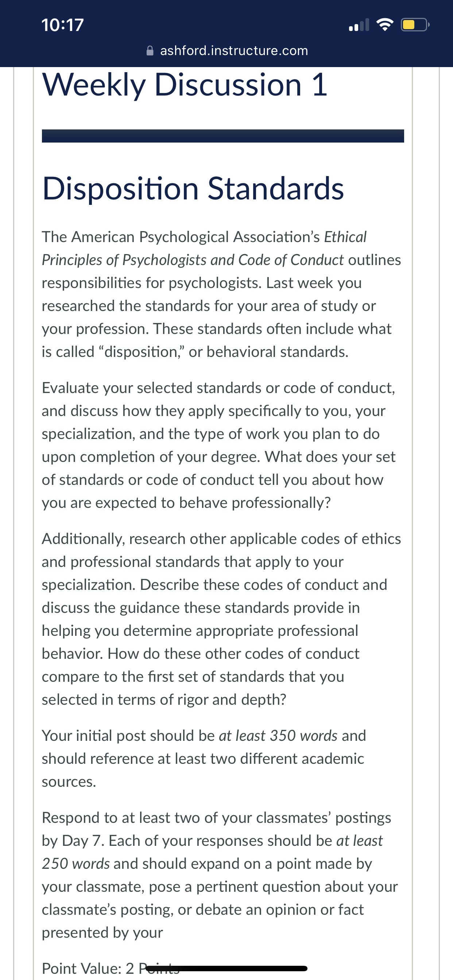Tap the 'at least 350 words' italic text
The height and width of the screenshot is (980, 453).
coord(278,735)
